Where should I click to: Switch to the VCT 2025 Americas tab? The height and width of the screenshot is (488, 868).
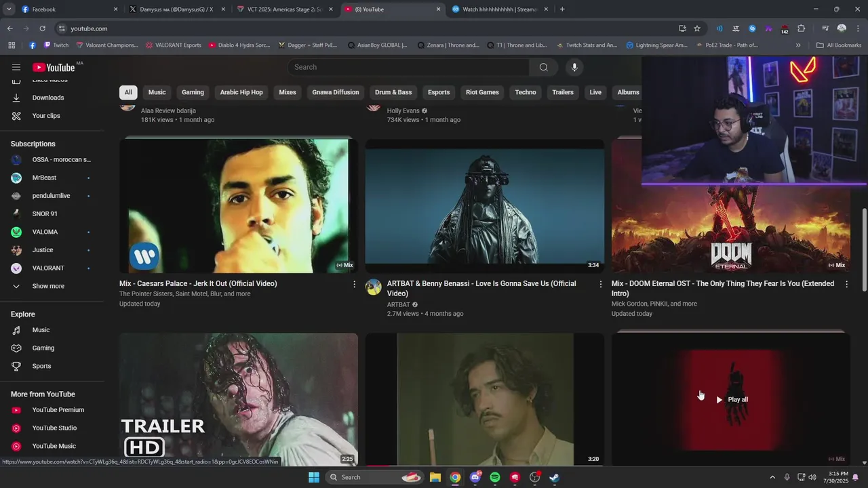[285, 9]
